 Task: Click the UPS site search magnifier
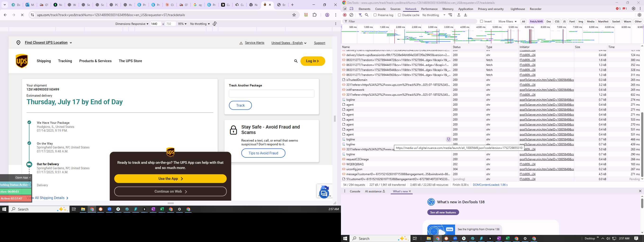296,61
